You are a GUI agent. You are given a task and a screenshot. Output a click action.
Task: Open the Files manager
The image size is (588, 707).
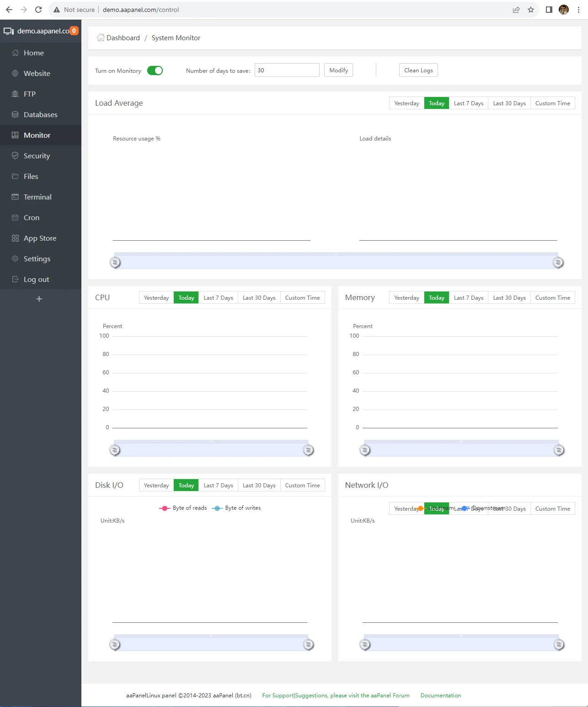click(30, 176)
